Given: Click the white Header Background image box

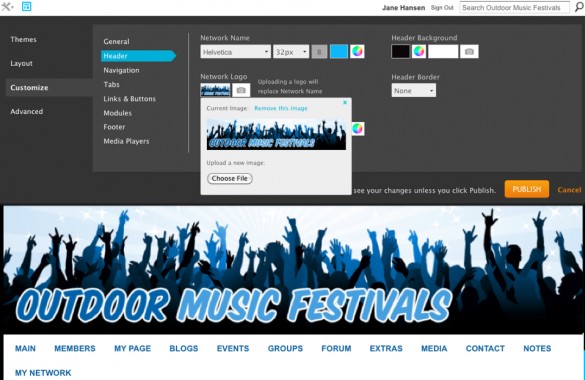Looking at the screenshot, I should coord(443,51).
